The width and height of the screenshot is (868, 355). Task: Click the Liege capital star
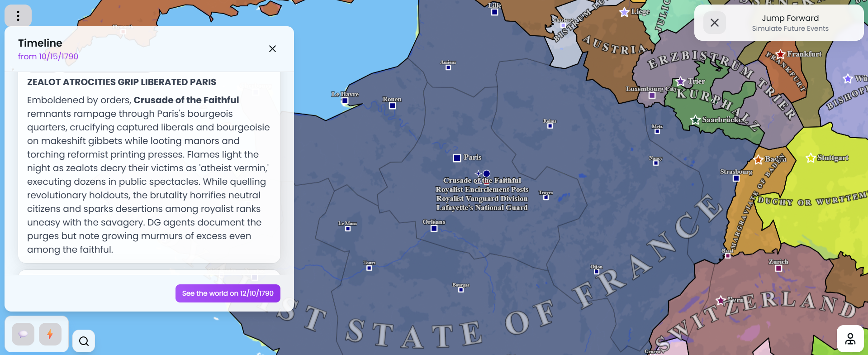[x=624, y=12]
